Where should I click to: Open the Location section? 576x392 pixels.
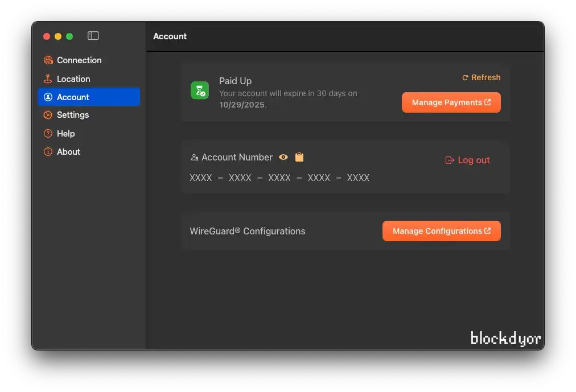(89, 79)
